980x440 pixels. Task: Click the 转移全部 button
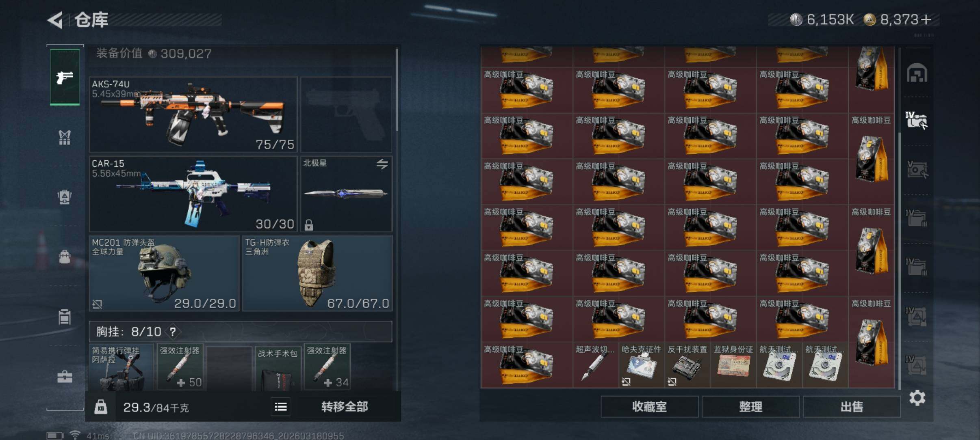coord(345,407)
